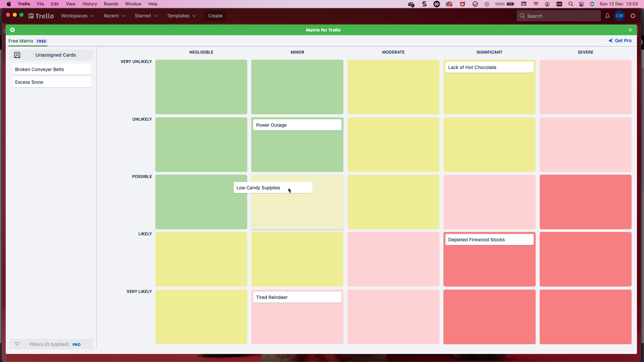Open the CW account avatar
The image size is (644, 362).
[x=620, y=16]
